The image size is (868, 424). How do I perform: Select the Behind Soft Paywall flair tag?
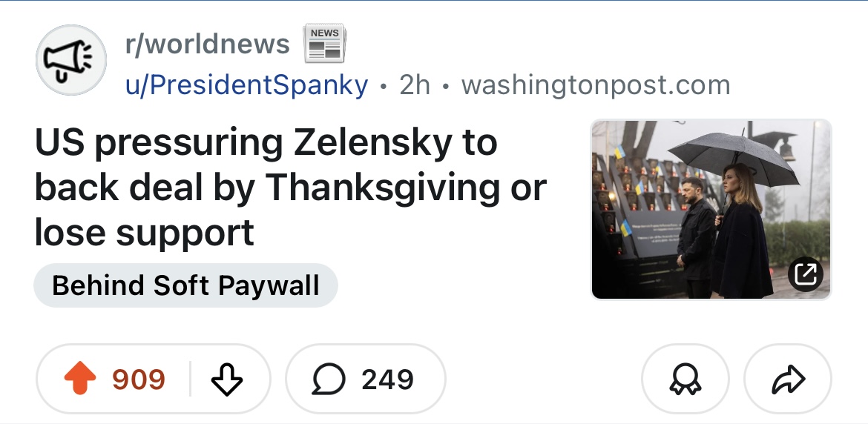[185, 285]
